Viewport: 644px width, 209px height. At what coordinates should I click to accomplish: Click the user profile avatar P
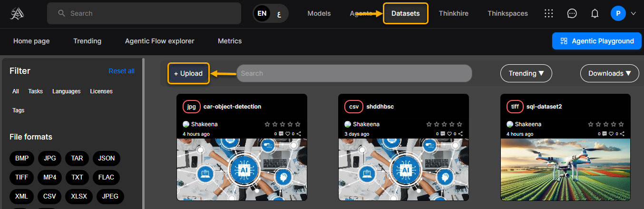618,13
